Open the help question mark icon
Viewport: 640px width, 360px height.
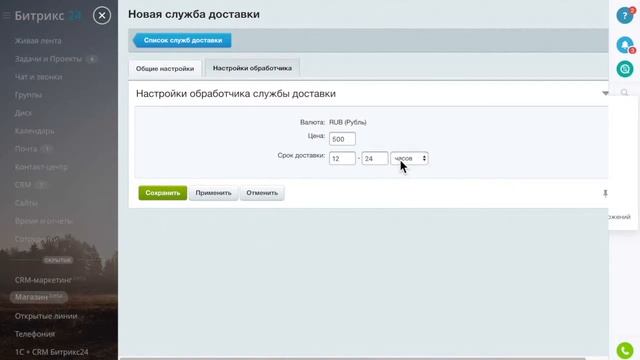click(624, 16)
